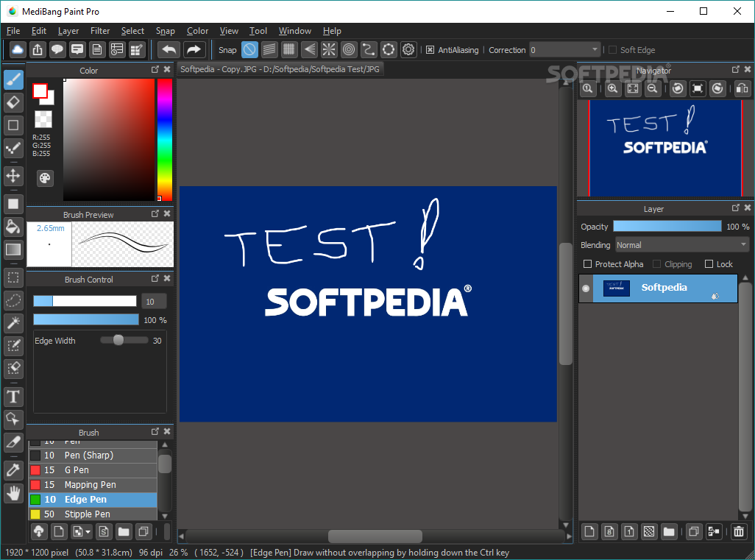Select the Edge Pen brush
This screenshot has height=560, width=755.
pos(93,500)
